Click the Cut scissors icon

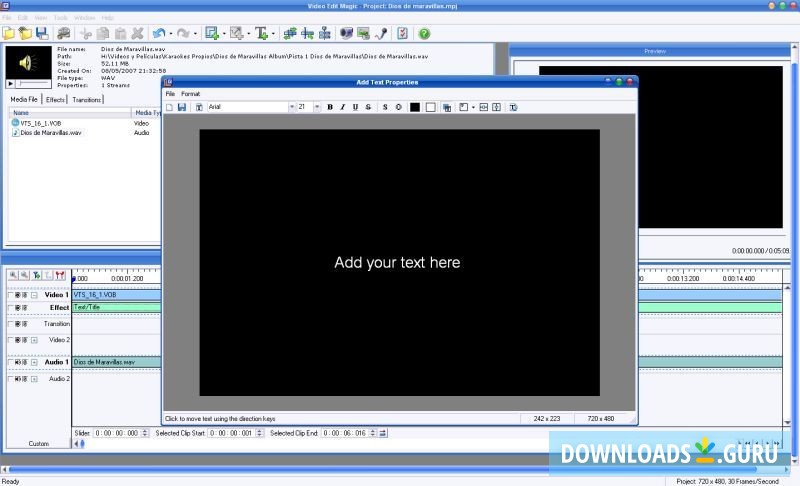tap(86, 34)
